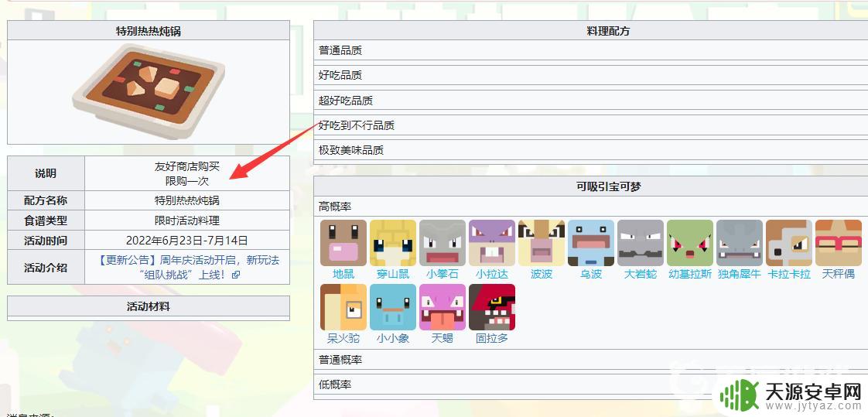868x417 pixels.
Task: Click the 天蝎 Pokémon icon
Action: [x=443, y=307]
